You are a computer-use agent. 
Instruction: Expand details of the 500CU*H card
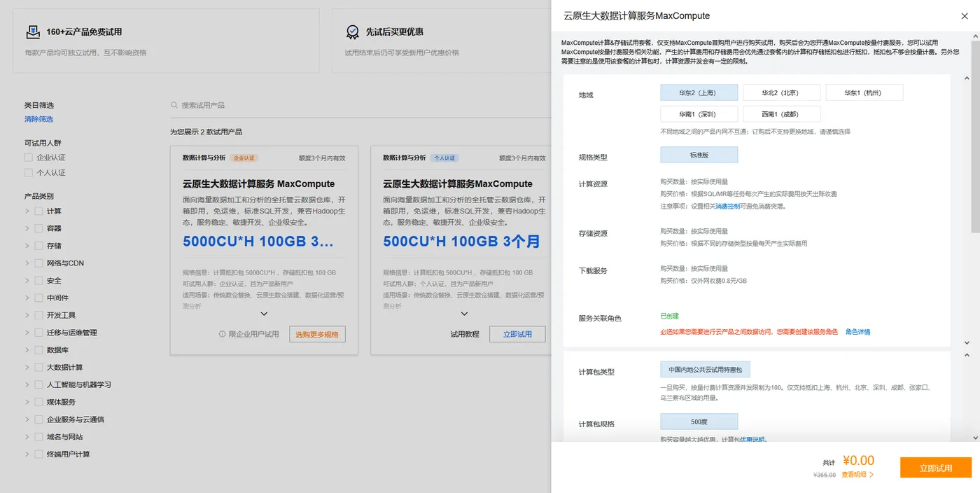coord(464,314)
